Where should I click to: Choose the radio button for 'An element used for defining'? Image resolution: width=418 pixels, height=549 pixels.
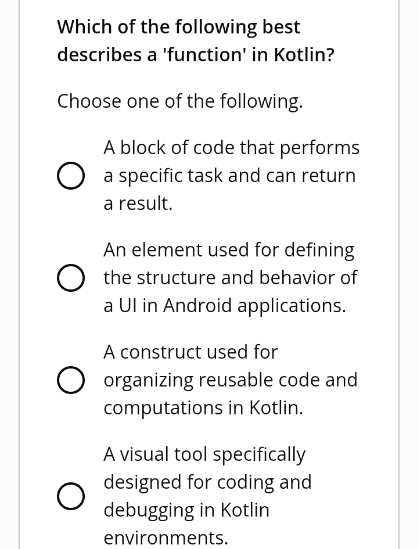(71, 278)
